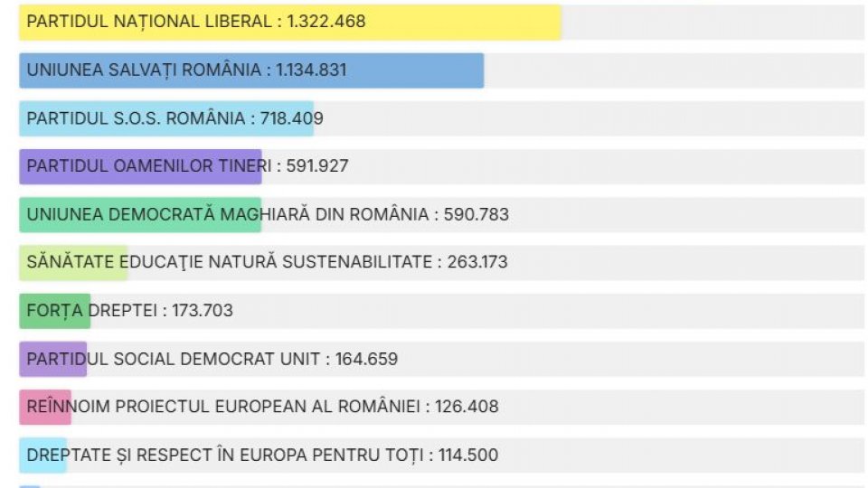
Task: Select the vote total 126.408
Action: (x=467, y=407)
